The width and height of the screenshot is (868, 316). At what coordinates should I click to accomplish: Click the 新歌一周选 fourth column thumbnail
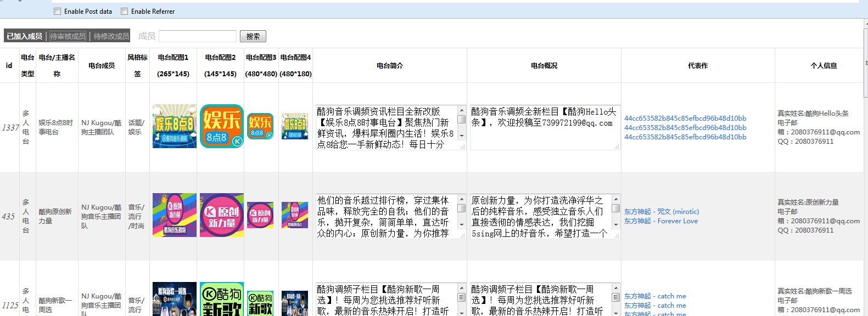(x=295, y=303)
